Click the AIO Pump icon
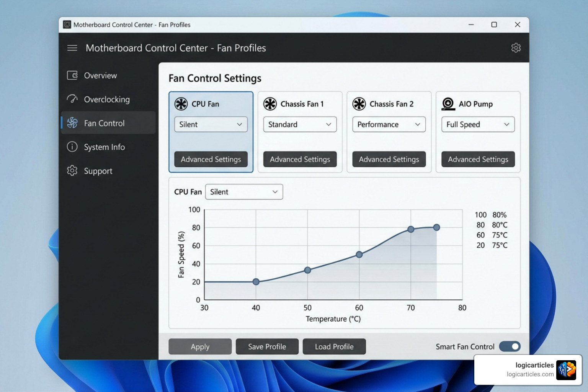Image resolution: width=588 pixels, height=392 pixels. pos(448,104)
